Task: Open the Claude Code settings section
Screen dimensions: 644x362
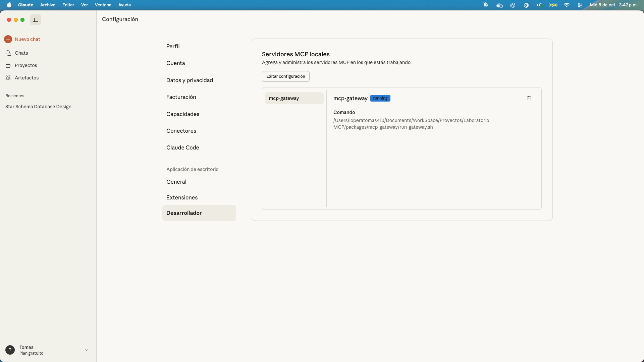Action: point(199,147)
